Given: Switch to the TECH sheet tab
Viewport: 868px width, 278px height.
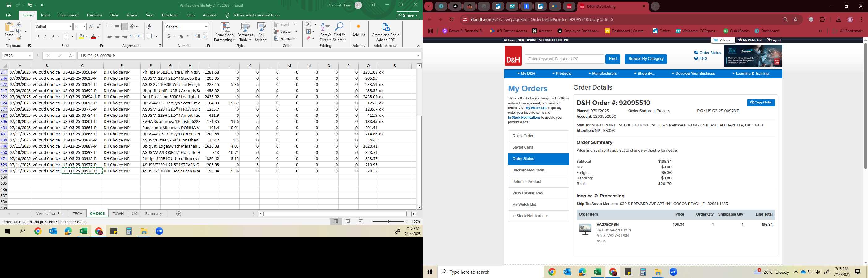Looking at the screenshot, I should coord(77,214).
